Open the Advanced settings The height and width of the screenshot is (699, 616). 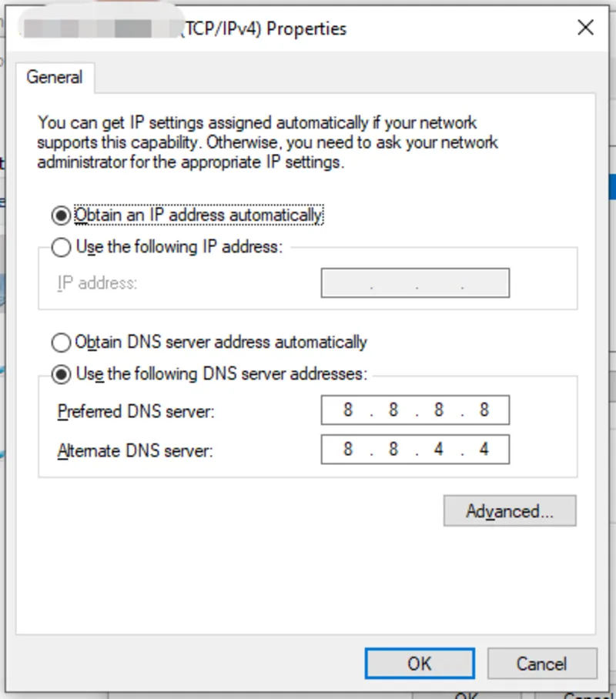tap(509, 511)
